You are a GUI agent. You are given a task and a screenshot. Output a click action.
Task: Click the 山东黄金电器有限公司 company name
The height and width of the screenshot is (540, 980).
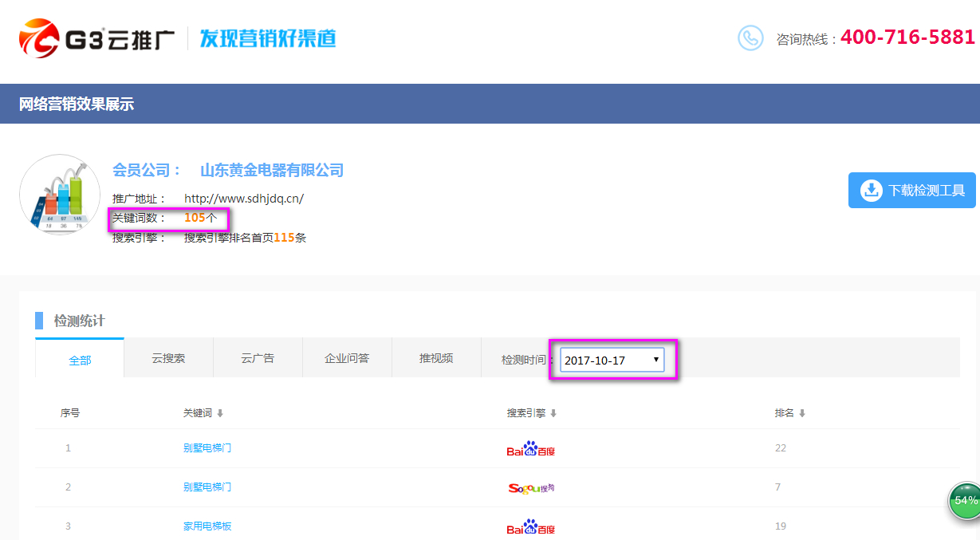tap(271, 170)
